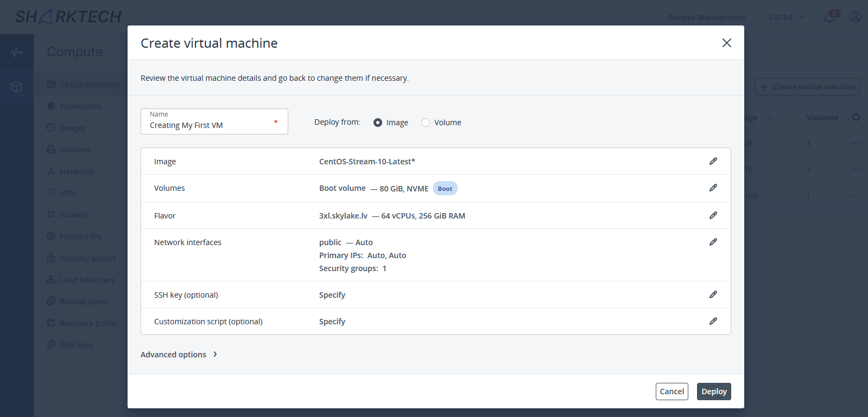Image resolution: width=868 pixels, height=417 pixels.
Task: Click the Deploy button
Action: 713,392
